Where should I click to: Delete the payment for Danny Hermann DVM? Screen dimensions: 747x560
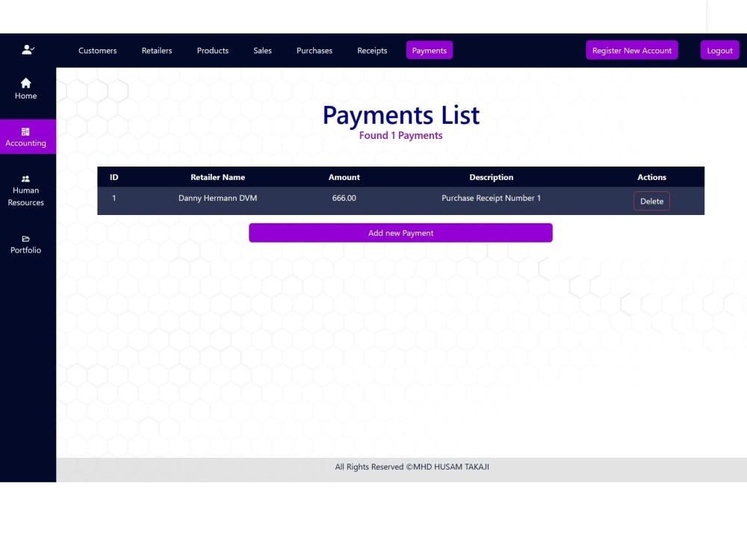651,201
